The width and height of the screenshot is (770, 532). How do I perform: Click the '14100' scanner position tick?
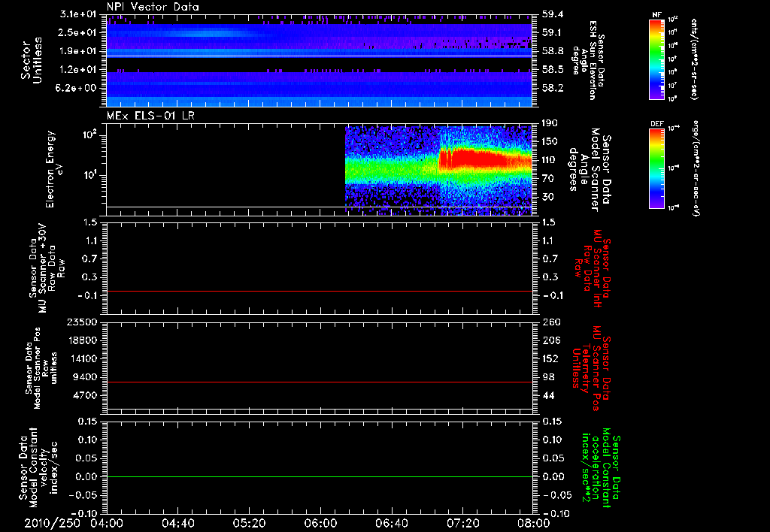pos(82,358)
